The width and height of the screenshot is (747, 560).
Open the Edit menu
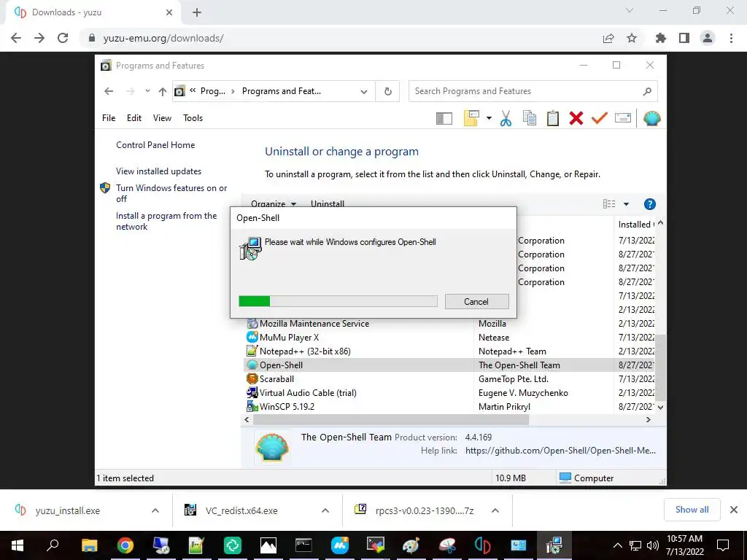point(134,117)
